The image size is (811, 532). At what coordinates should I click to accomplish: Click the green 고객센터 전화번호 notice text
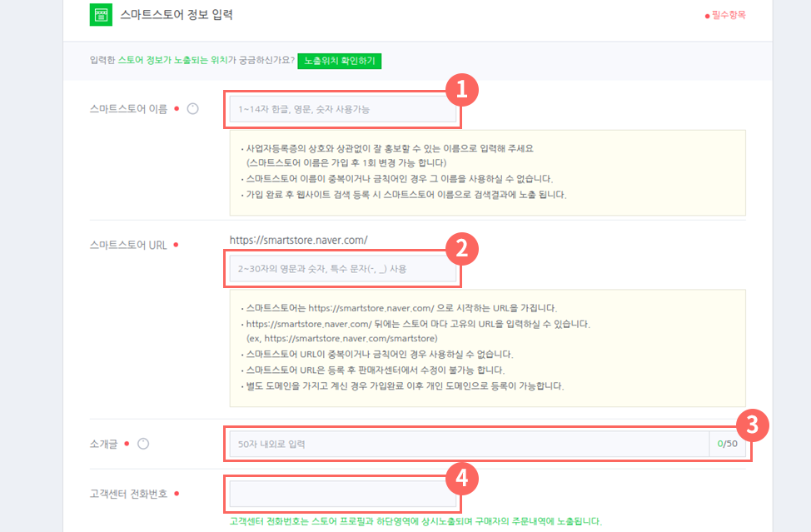(415, 521)
